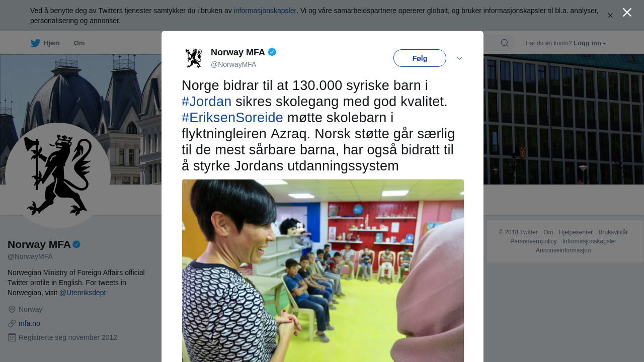The image size is (644, 362).
Task: Open the Om tab in the top navigation
Action: tap(79, 43)
